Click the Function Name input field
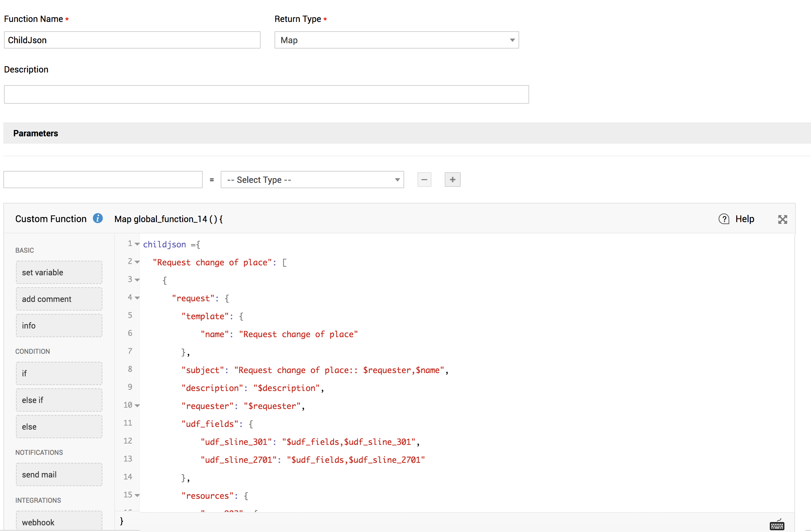 click(132, 40)
